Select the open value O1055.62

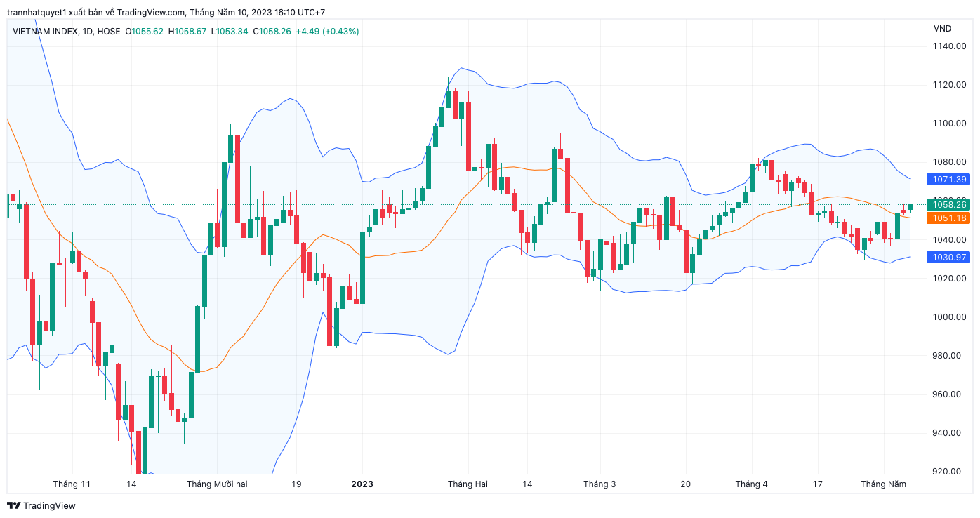tap(144, 32)
